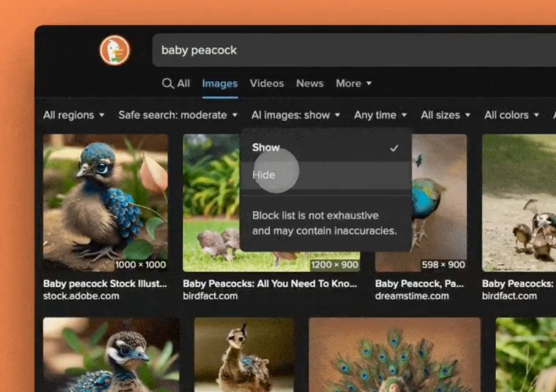Open the All colors filter
556x392 pixels.
511,115
